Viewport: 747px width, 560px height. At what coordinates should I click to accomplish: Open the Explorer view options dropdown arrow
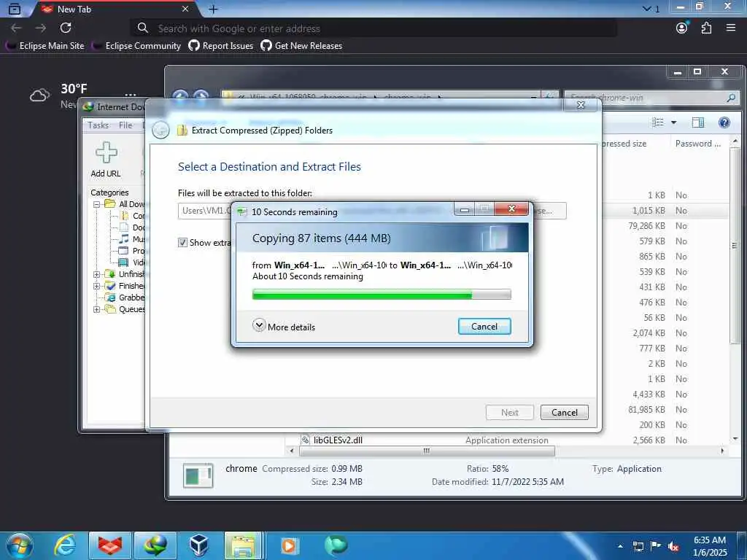673,122
